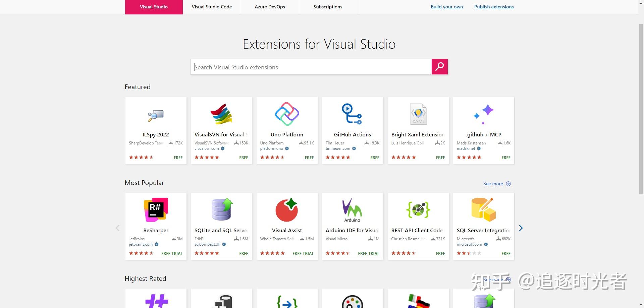644x308 pixels.
Task: Click the microsoft.com verified badge
Action: point(486,244)
